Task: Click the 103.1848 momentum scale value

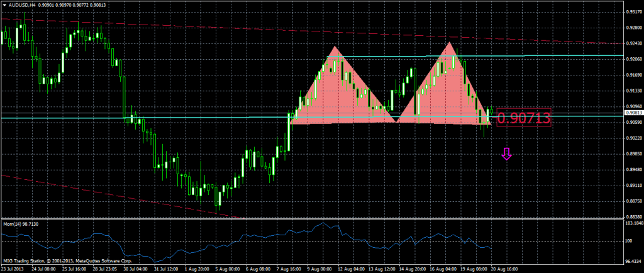Action: point(631,224)
